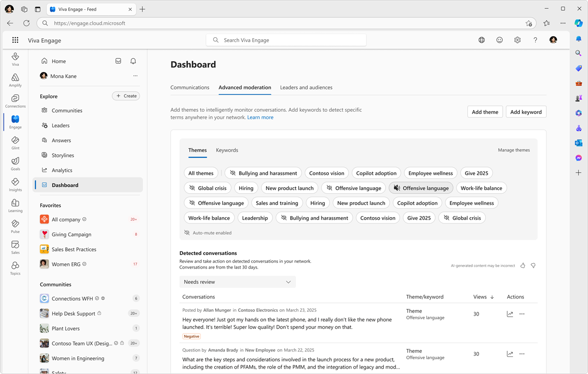Open Outlook icon in Edge sidebar
Screen dimensions: 588x374
coord(579,143)
